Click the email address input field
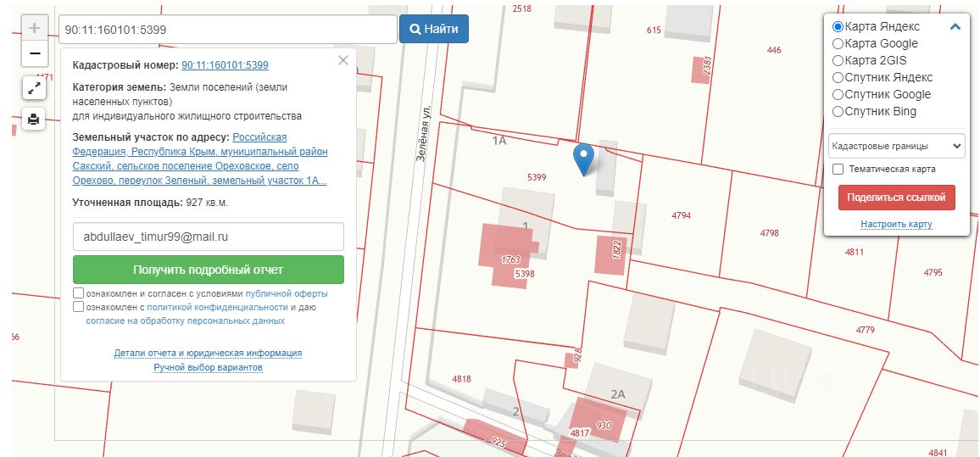The height and width of the screenshot is (457, 980). tap(209, 237)
